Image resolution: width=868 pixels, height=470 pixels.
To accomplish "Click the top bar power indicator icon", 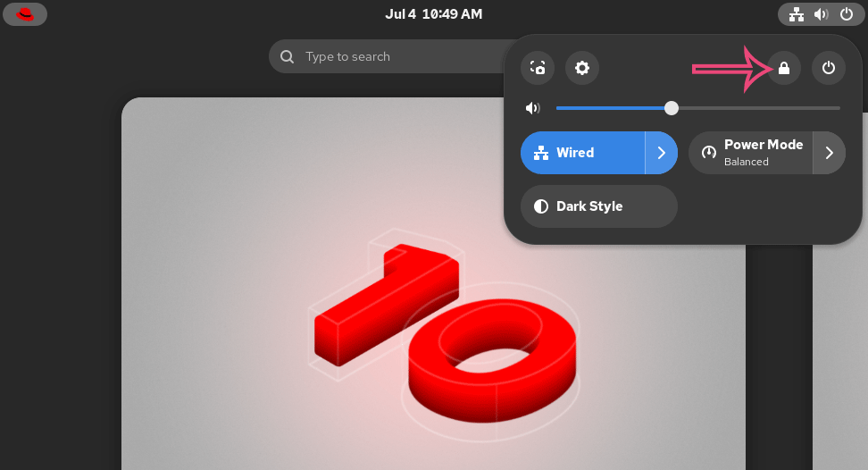I will [847, 14].
